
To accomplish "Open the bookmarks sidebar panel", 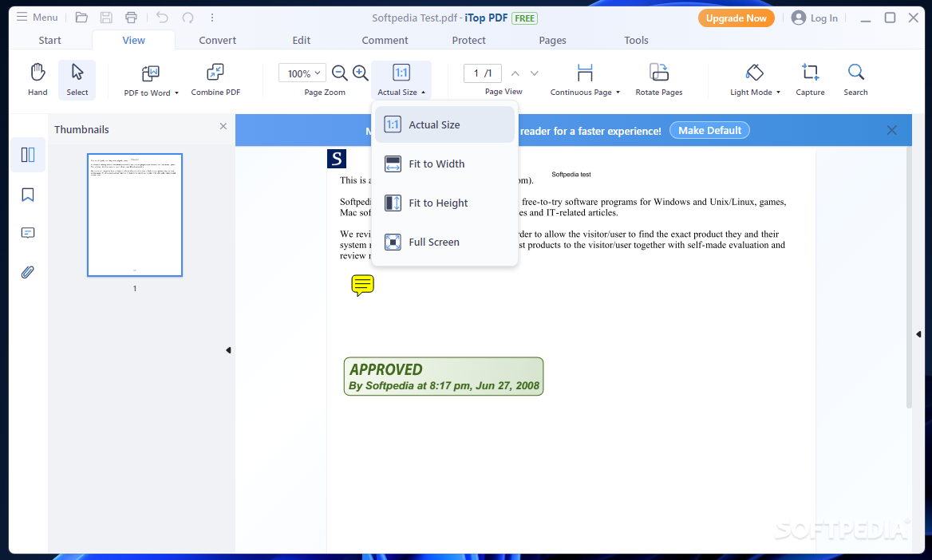I will pos(28,195).
